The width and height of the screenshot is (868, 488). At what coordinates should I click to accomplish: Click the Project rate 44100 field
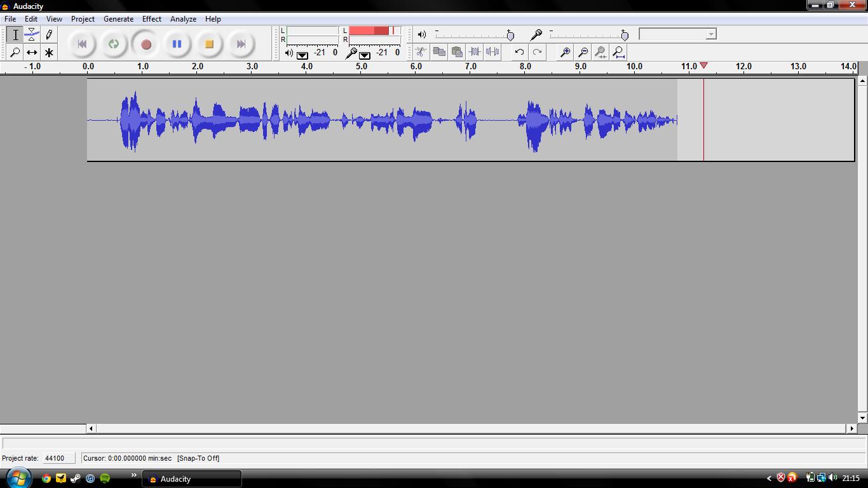click(58, 458)
